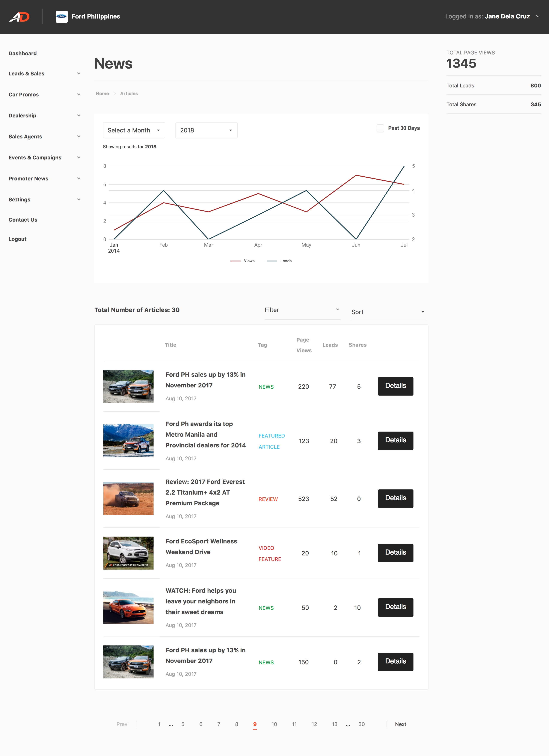Go to Dashboard in sidebar
Image resolution: width=549 pixels, height=756 pixels.
[x=23, y=53]
